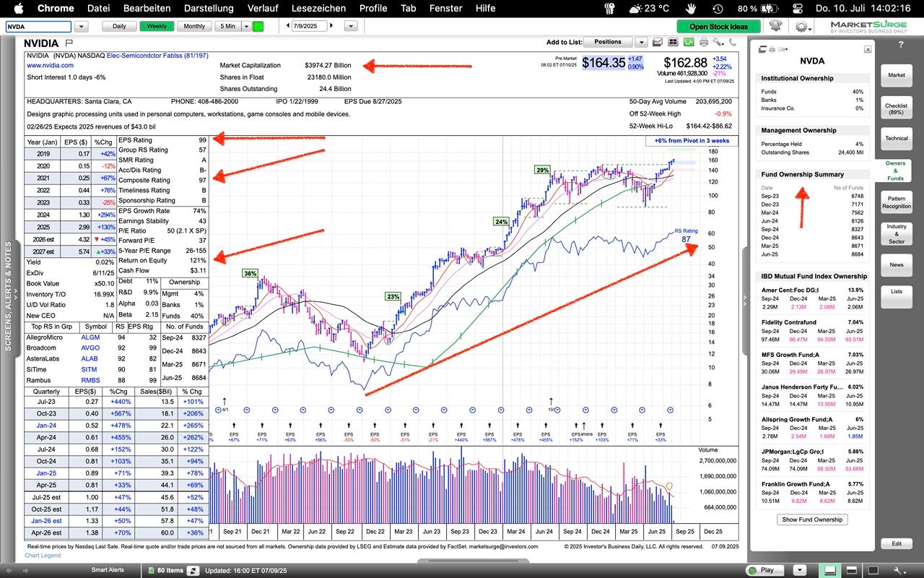Image resolution: width=924 pixels, height=578 pixels.
Task: Click the Show Fund Ownership button
Action: click(812, 519)
